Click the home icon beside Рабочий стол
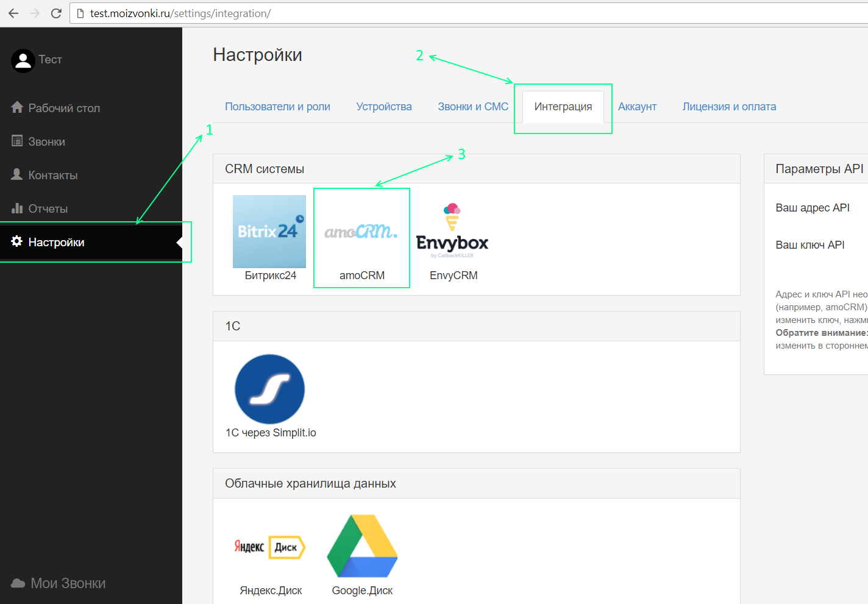The height and width of the screenshot is (604, 868). pos(17,107)
